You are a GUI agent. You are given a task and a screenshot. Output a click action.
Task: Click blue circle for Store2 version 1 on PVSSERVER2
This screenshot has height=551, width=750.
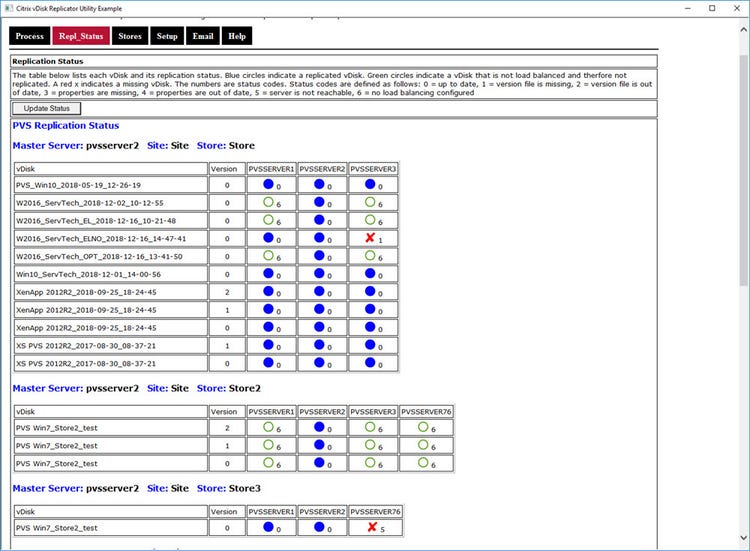pos(319,445)
